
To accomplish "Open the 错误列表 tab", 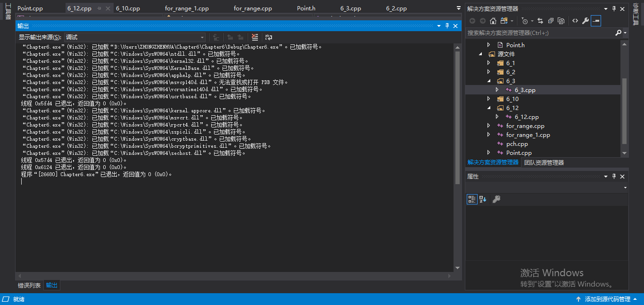I will [x=29, y=285].
